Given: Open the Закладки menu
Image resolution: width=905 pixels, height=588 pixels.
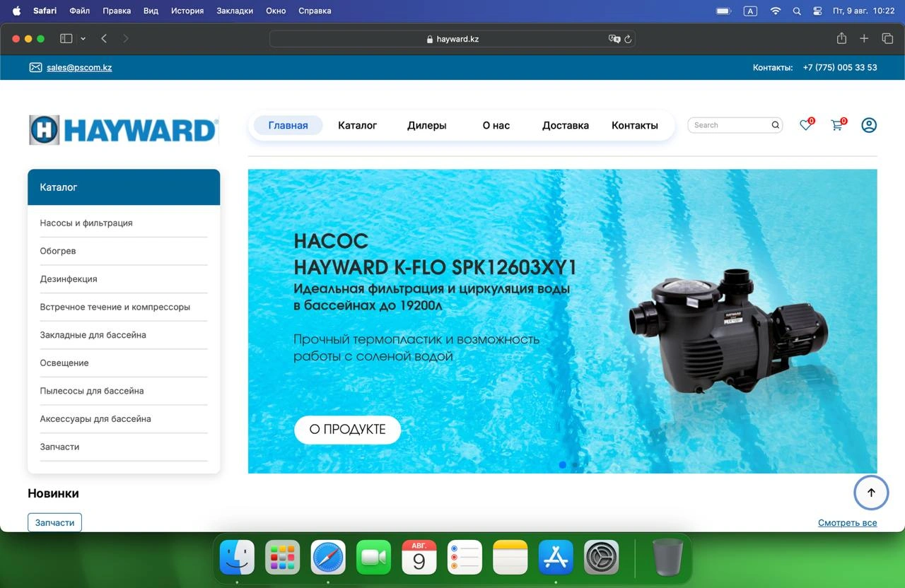Looking at the screenshot, I should [235, 11].
